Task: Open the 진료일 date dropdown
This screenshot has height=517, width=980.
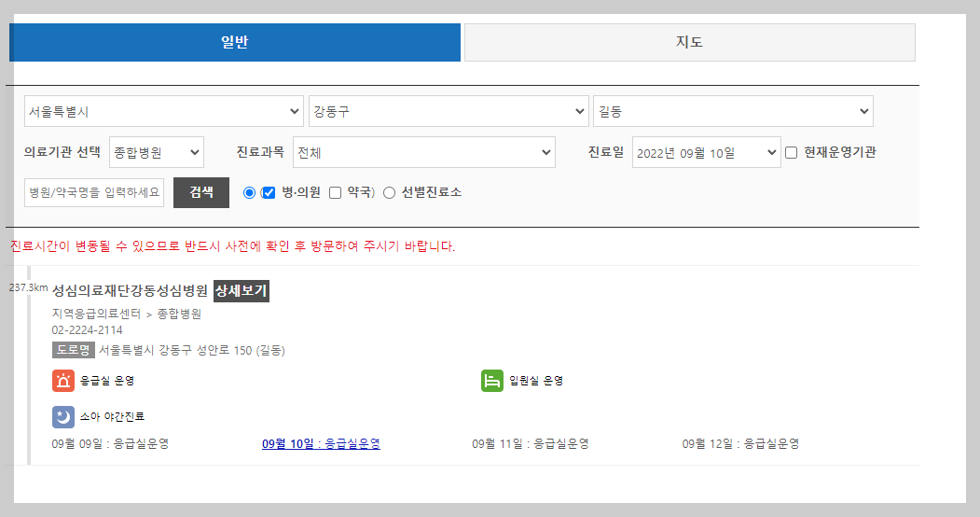Action: coord(706,152)
